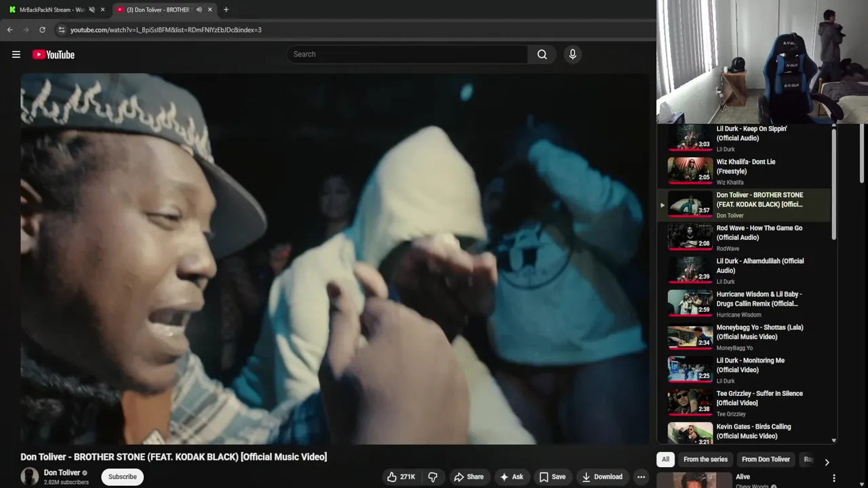Switch to the Don Toliver BROTHER STONE tab
Viewport: 868px width, 488px height.
click(163, 9)
